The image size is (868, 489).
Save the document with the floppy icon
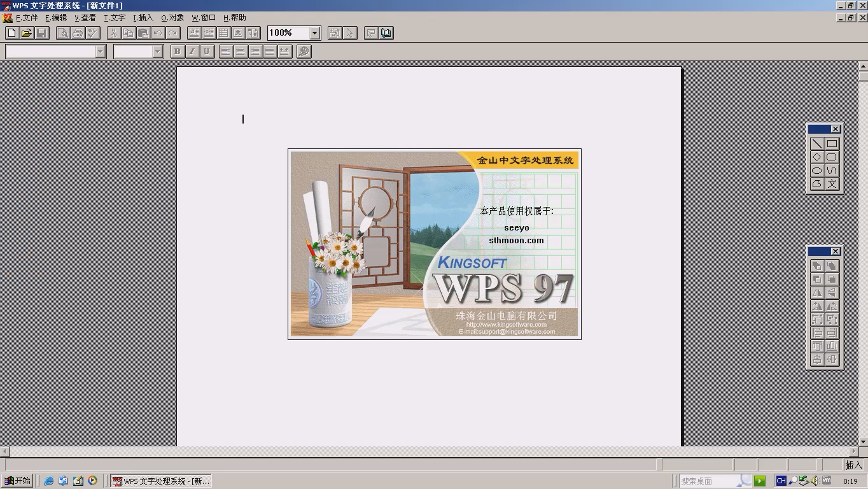pos(41,33)
